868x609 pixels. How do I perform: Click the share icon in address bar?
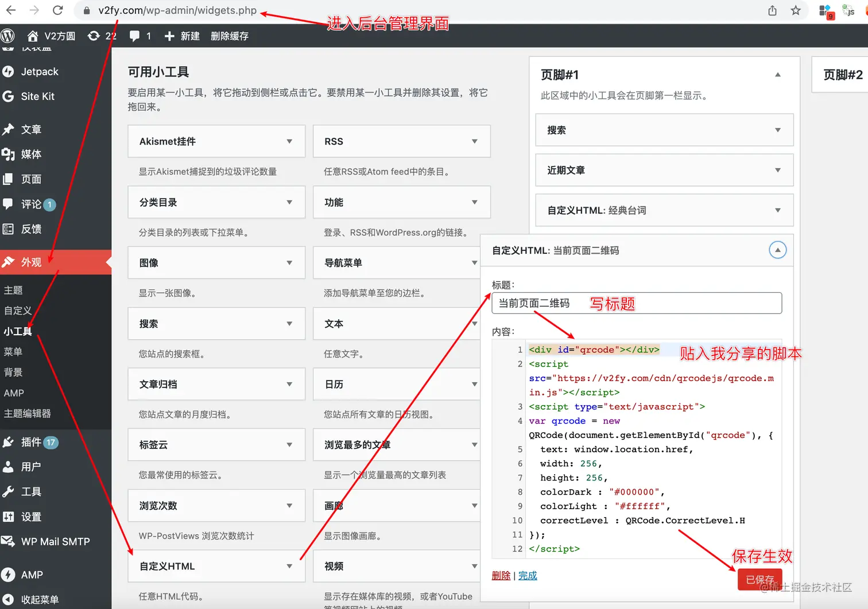click(772, 10)
